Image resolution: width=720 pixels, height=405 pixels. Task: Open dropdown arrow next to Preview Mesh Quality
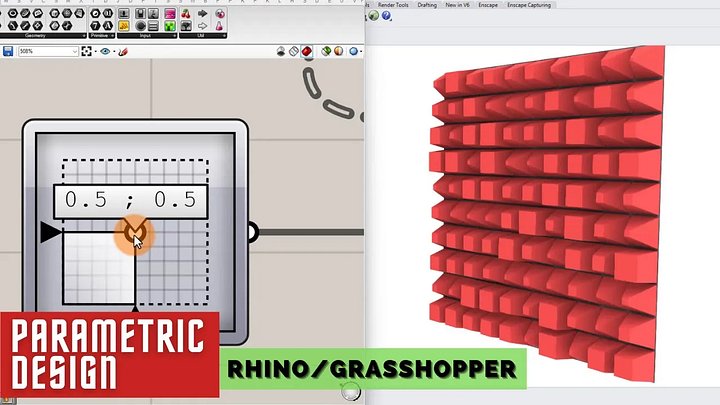pos(361,52)
